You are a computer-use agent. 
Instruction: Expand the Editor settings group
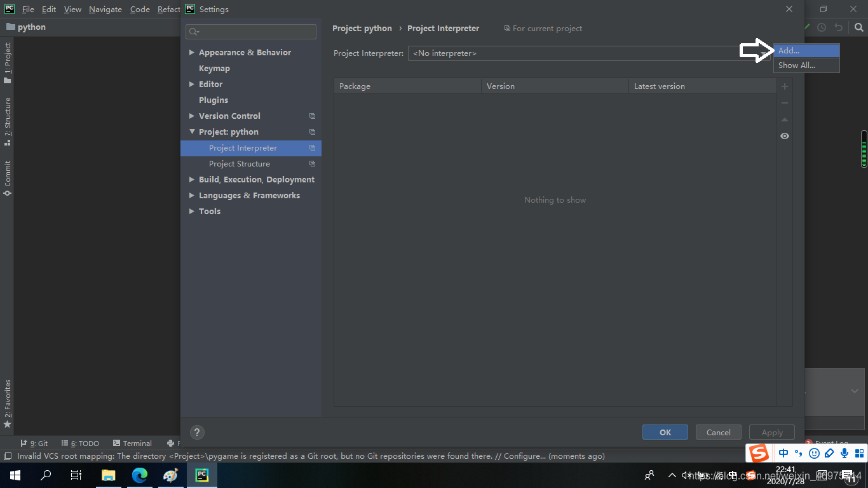(192, 84)
